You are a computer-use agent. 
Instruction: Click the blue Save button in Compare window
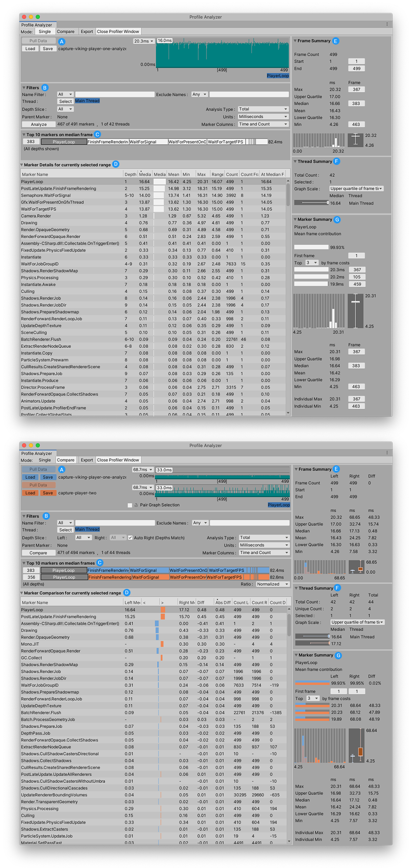(x=48, y=477)
